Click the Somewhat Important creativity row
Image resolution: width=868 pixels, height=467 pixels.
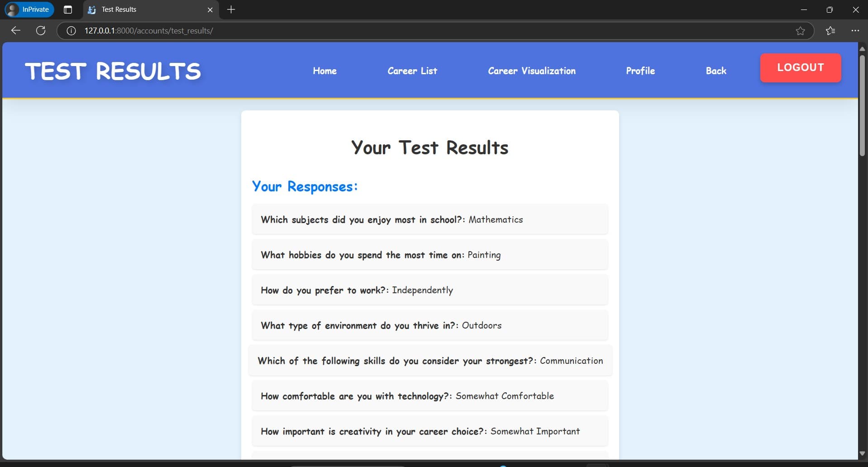click(x=430, y=431)
